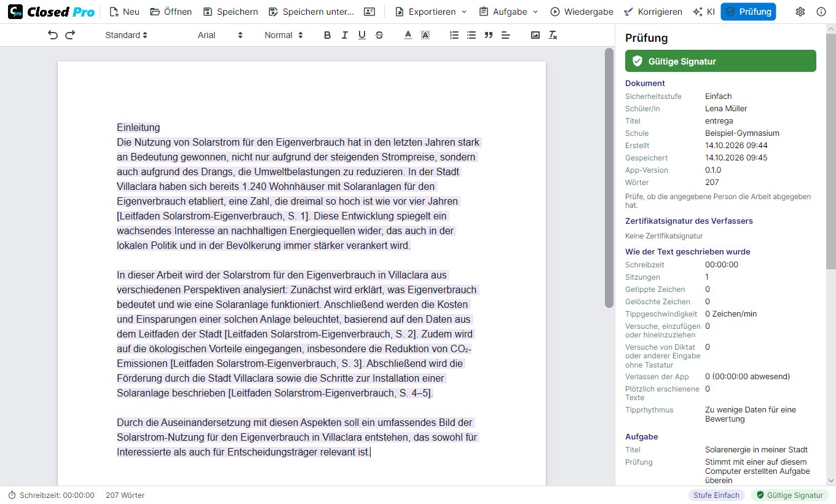Open the Korrigieren tool
This screenshot has width=836, height=504.
point(653,12)
